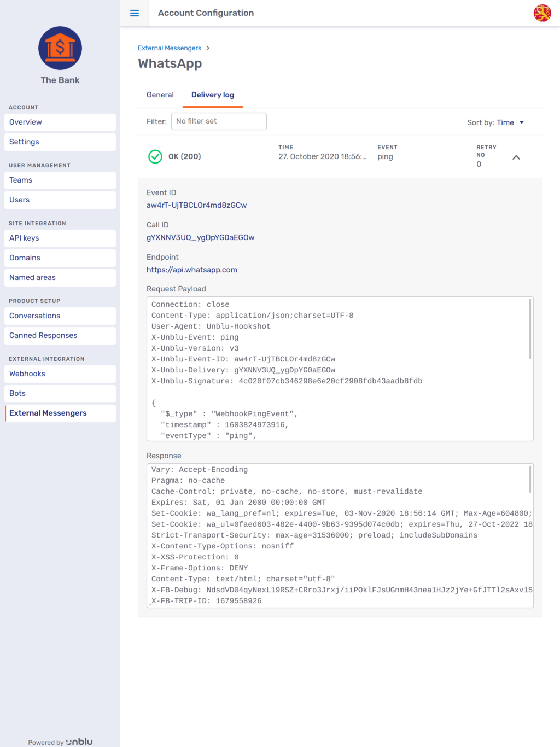Click inside the filter input field
The image size is (560, 747).
pos(218,121)
